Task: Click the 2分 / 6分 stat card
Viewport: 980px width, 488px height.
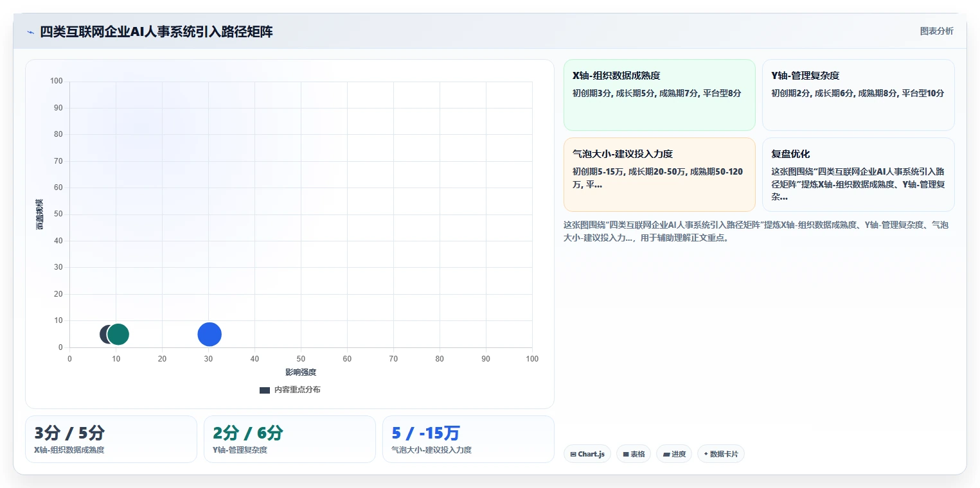Action: (x=290, y=439)
